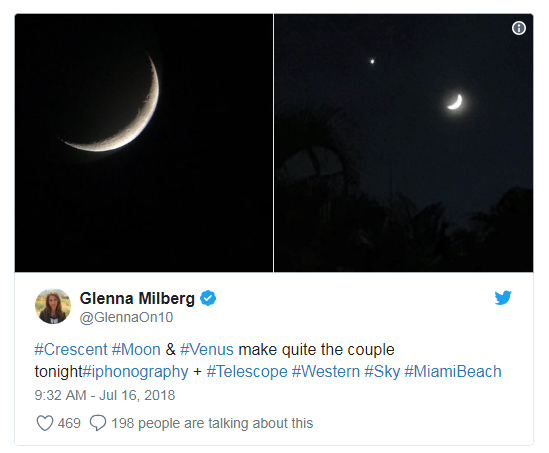The height and width of the screenshot is (453, 549).
Task: Open the #Venus hashtag
Action: pos(207,349)
